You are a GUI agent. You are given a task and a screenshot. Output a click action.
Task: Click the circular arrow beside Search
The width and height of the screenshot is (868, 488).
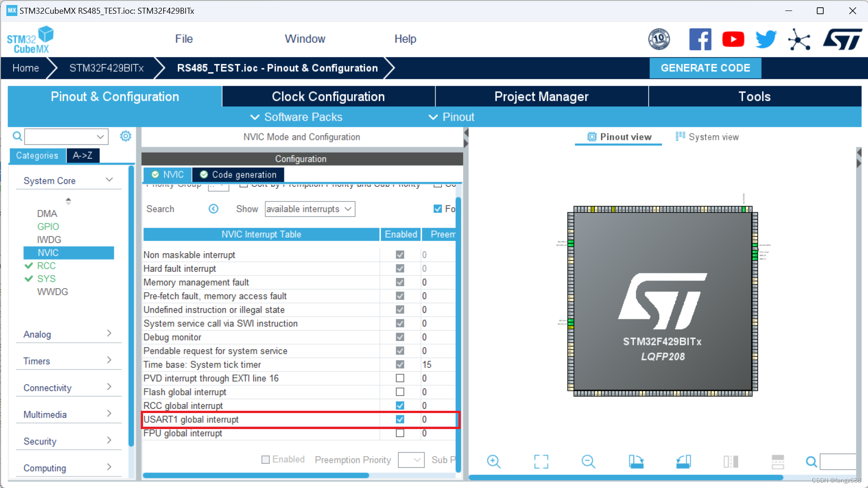pos(213,209)
